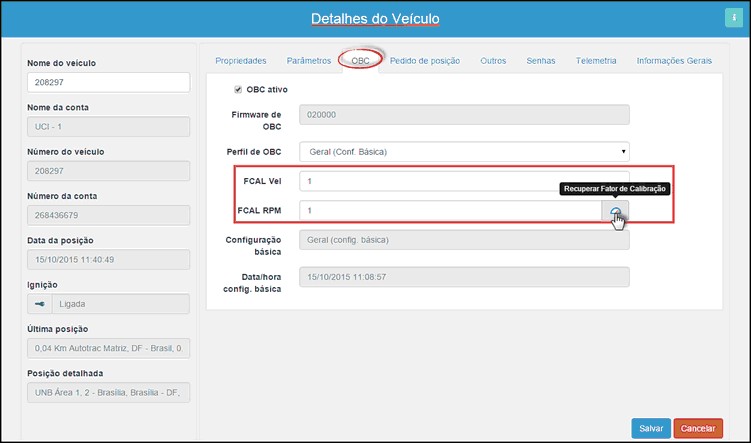Open the Telemetria tab
This screenshot has height=443, width=751.
click(x=596, y=61)
